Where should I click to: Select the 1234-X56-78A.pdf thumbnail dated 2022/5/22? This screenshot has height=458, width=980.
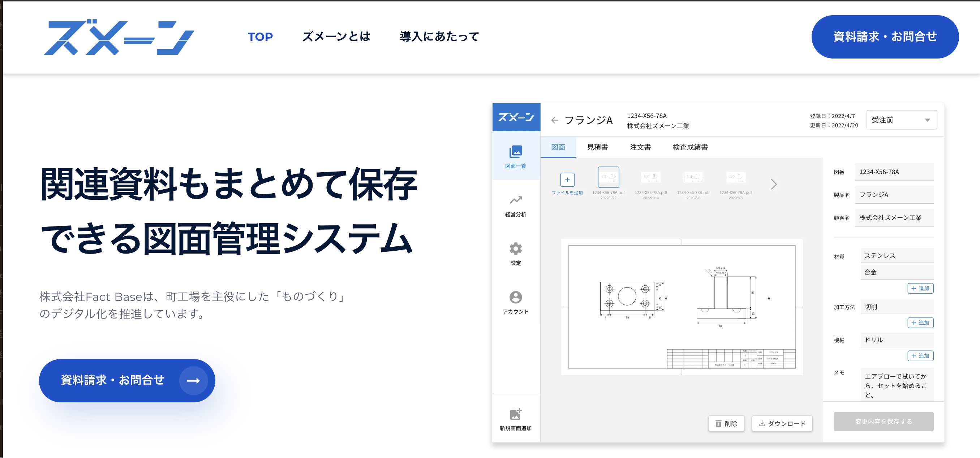point(608,177)
